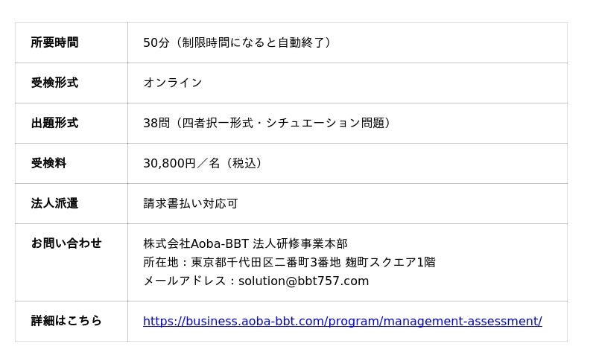Select the 法人派遣 row header
This screenshot has height=364, width=596.
(54, 203)
